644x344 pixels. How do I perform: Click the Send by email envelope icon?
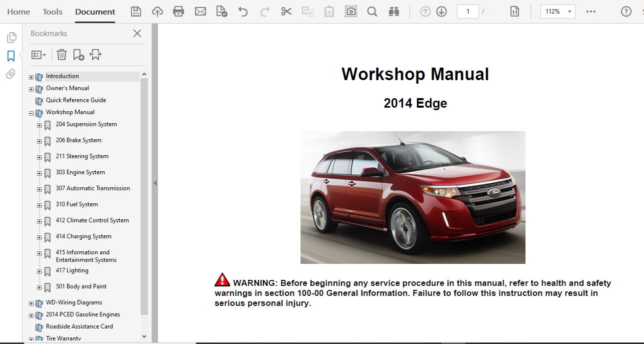200,12
